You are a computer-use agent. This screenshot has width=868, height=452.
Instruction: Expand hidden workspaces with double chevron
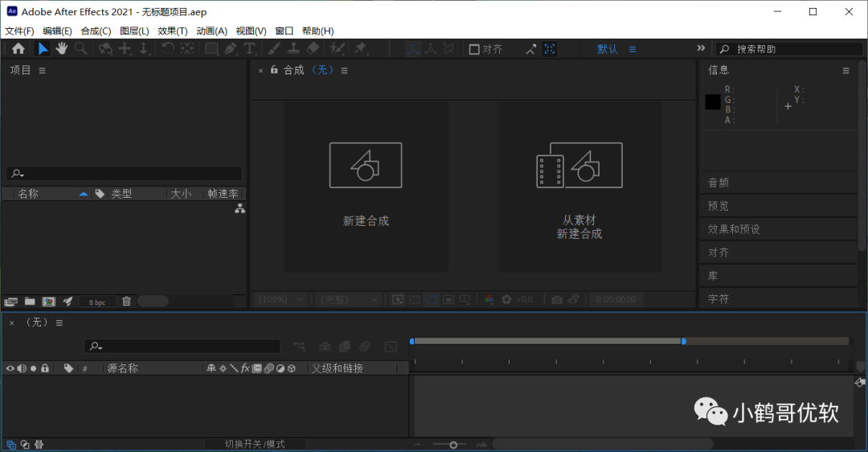701,49
